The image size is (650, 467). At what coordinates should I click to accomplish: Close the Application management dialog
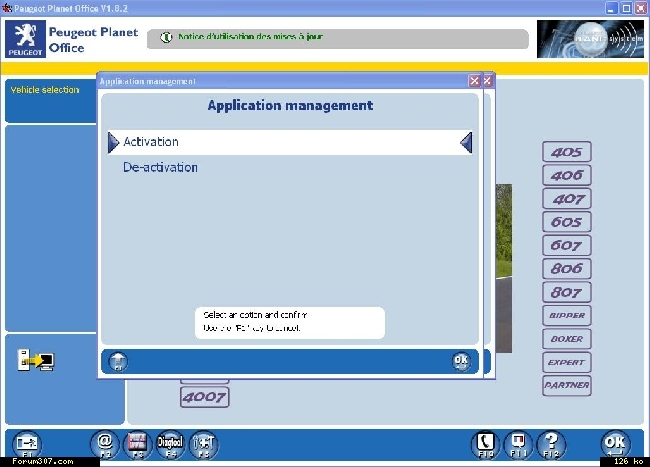click(x=474, y=81)
